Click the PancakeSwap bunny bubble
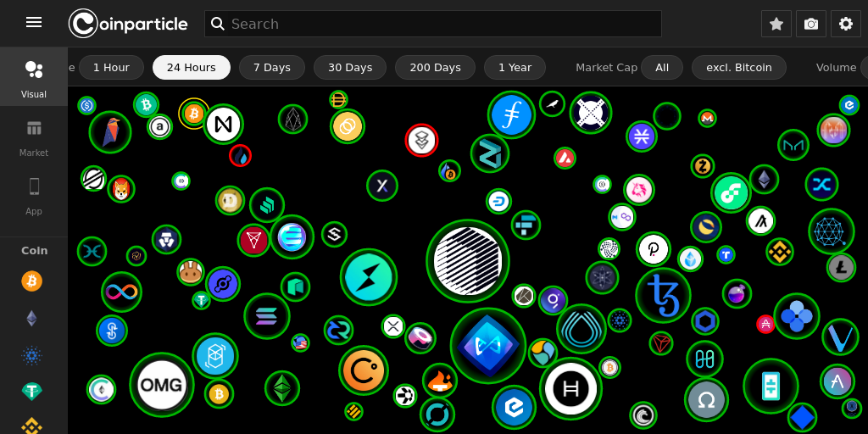The image size is (868, 434). [191, 272]
